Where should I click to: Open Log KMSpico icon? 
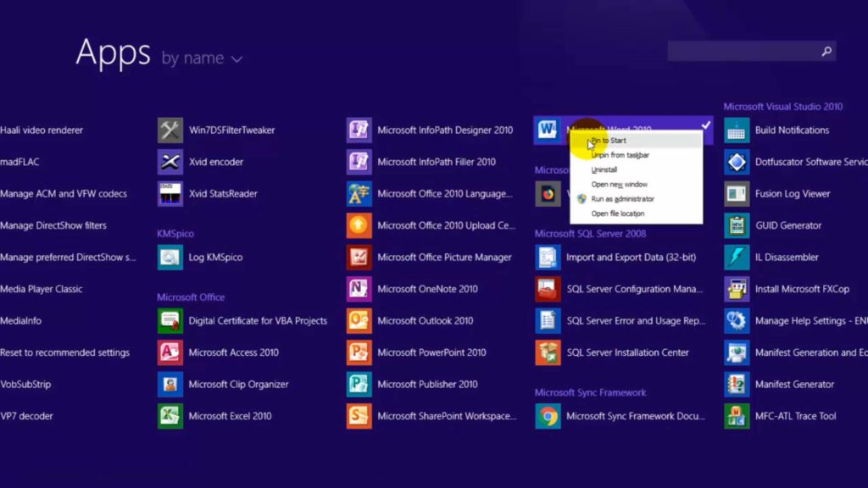click(170, 258)
